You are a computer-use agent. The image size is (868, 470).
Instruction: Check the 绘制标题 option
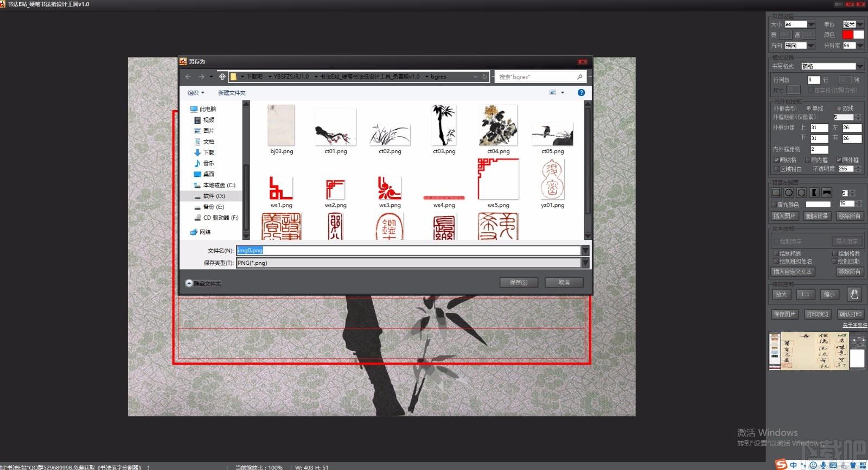coord(787,253)
